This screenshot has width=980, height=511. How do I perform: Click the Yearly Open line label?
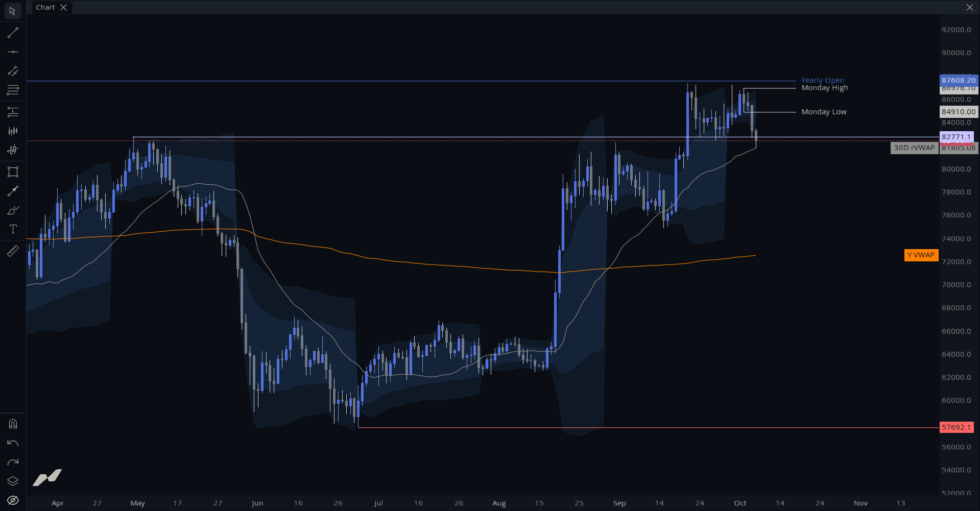[x=822, y=80]
